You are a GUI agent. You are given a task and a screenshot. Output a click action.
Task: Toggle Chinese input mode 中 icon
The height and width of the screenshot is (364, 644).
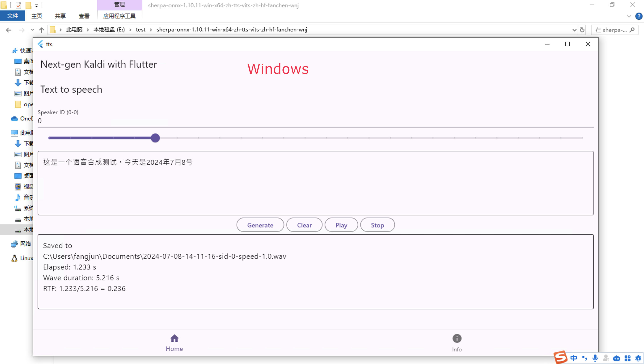point(574,358)
